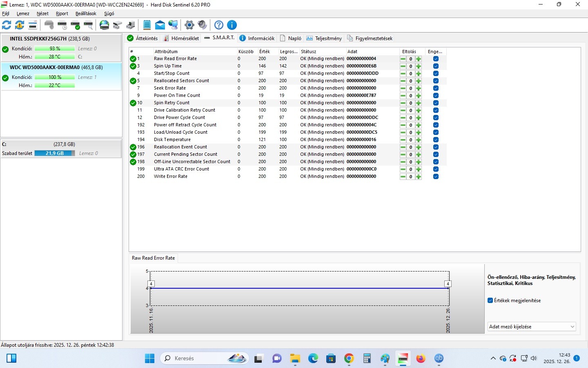The height and width of the screenshot is (368, 588).
Task: Click the network monitor globe icon
Action: point(173,25)
